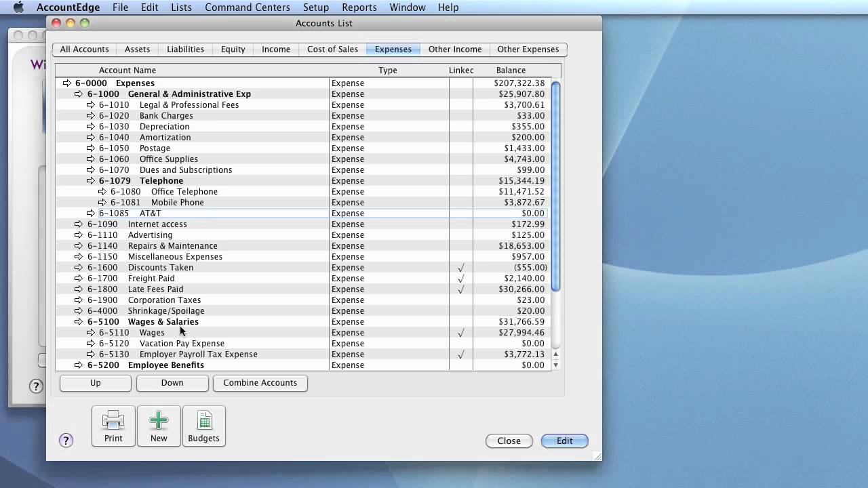Click the blue vertical scrollbar thumb

click(x=556, y=186)
